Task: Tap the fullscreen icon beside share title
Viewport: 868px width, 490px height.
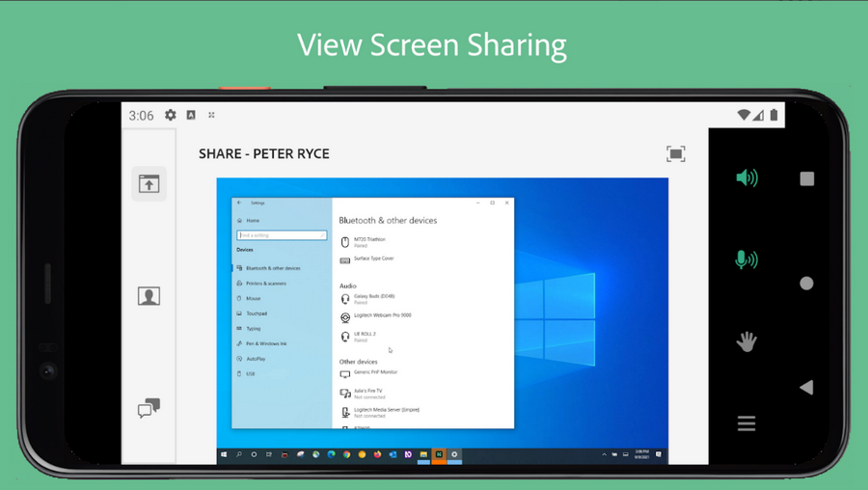Action: click(676, 154)
